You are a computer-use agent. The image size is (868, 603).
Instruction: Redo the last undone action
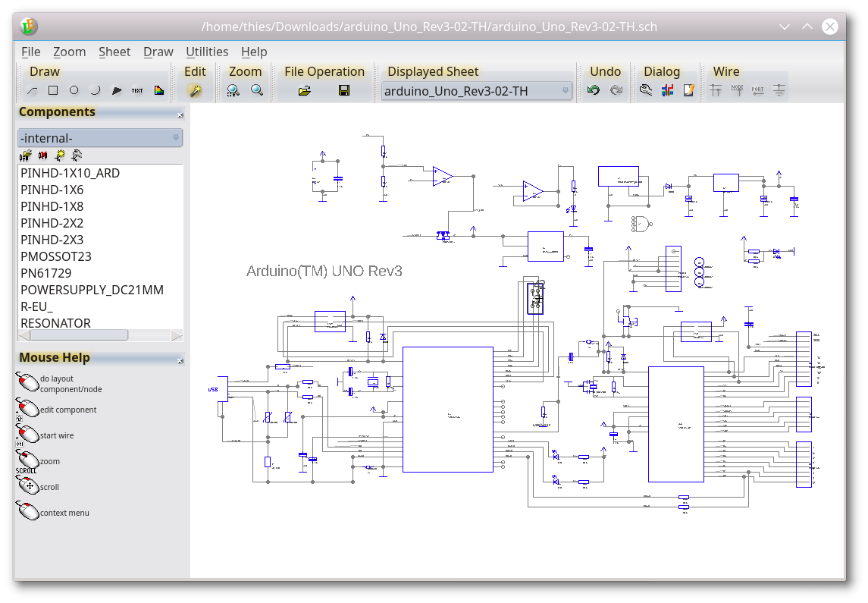click(x=616, y=90)
